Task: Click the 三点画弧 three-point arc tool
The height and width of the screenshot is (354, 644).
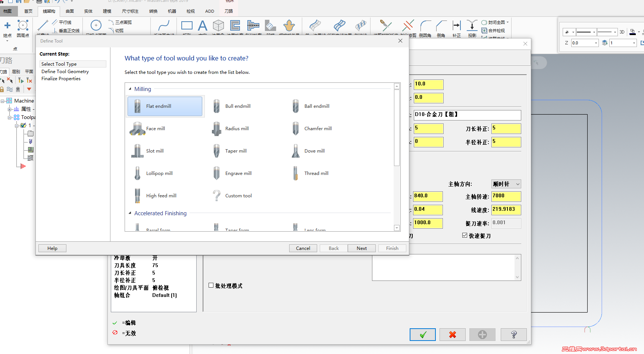Action: pyautogui.click(x=120, y=22)
